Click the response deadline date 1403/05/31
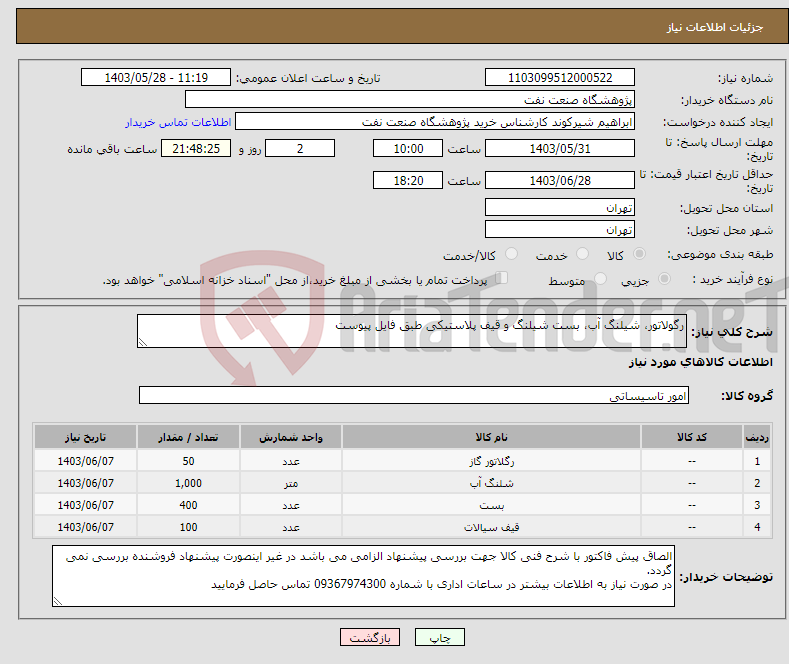Viewport: 789px width, 664px height. point(560,148)
